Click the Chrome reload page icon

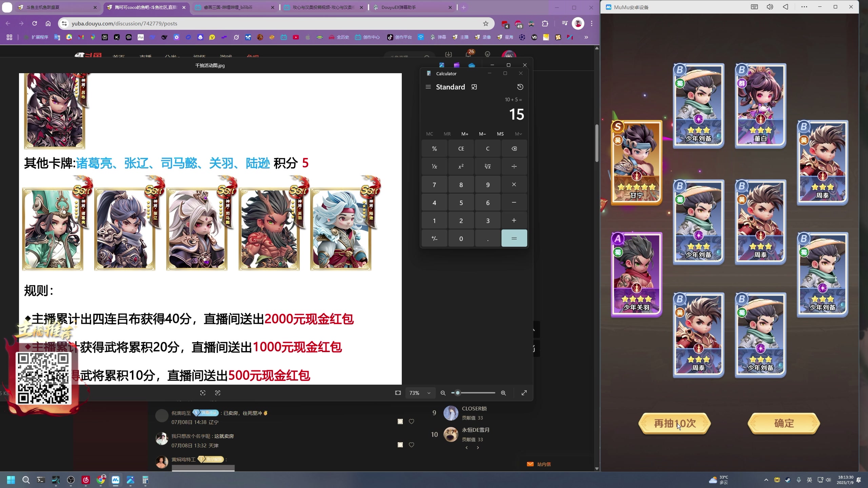pyautogui.click(x=35, y=23)
